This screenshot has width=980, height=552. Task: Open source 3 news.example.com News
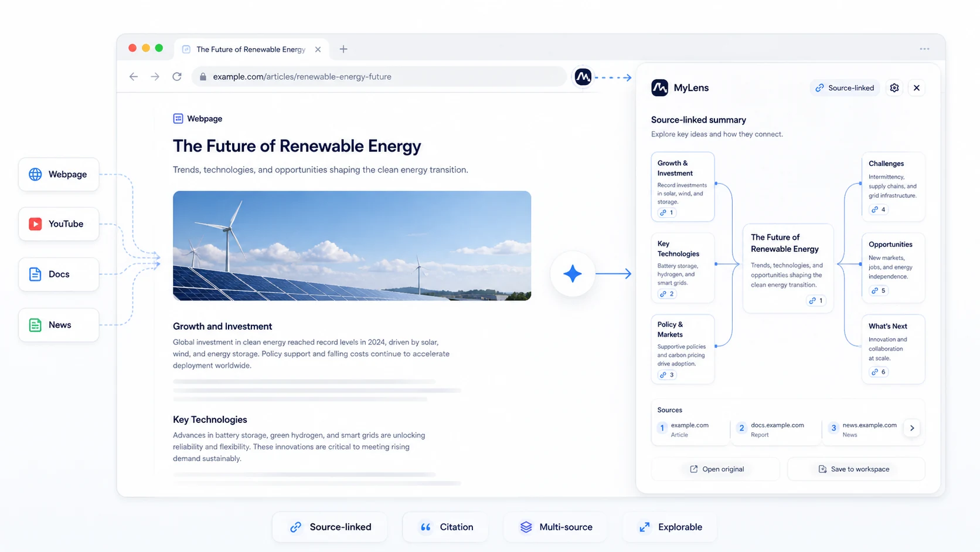coord(864,429)
